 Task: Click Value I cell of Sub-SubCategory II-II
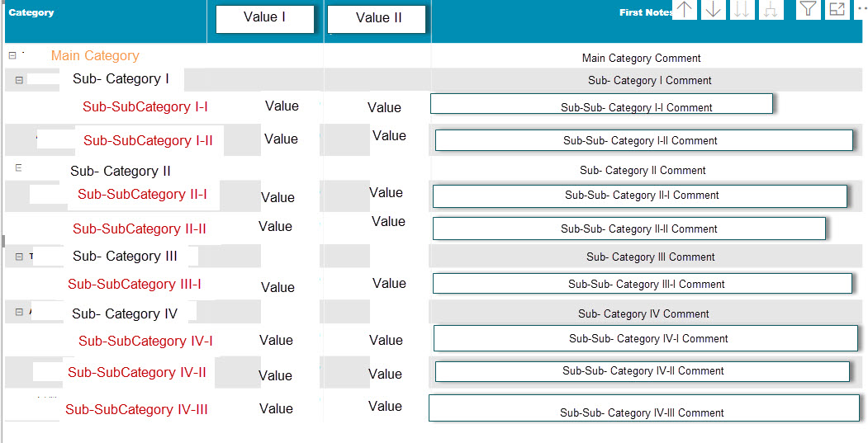pyautogui.click(x=275, y=227)
